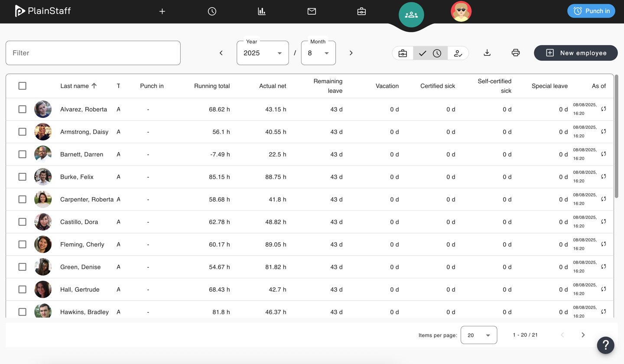Open the envelope messages icon

(312, 12)
